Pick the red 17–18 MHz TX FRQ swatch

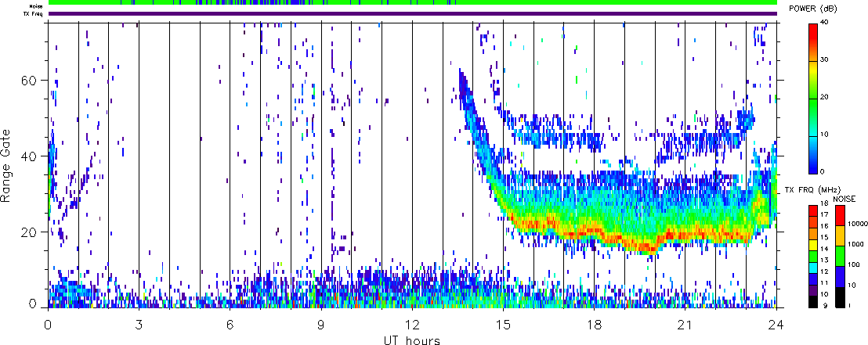(813, 210)
